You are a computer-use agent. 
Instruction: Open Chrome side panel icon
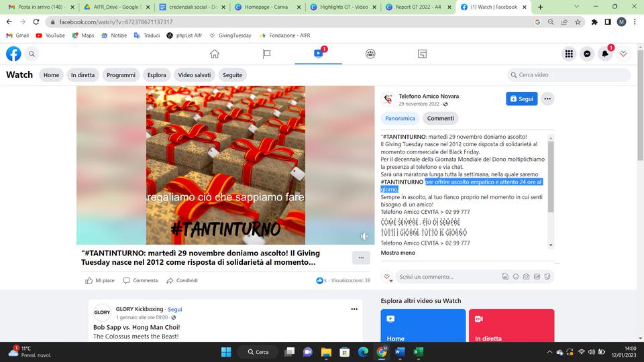click(608, 21)
